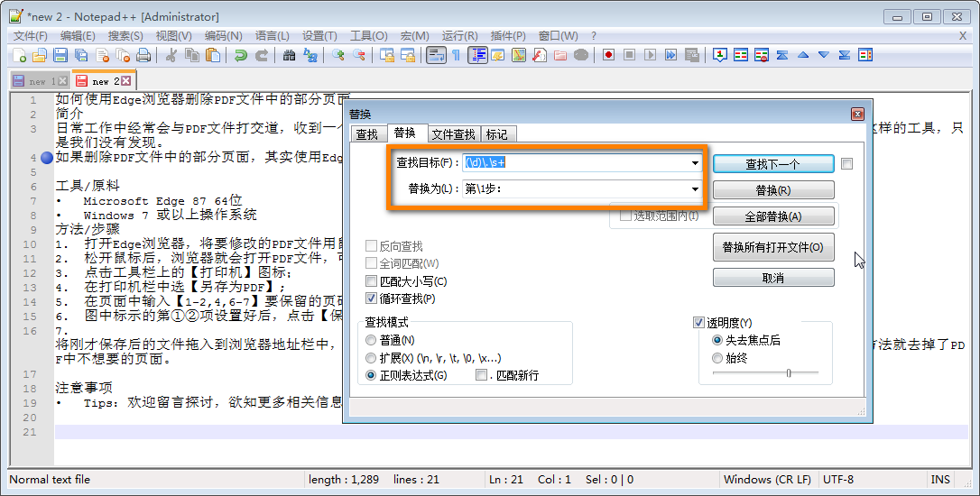Jump down with blue down-triangle icon
This screenshot has height=496, width=980.
point(824,55)
